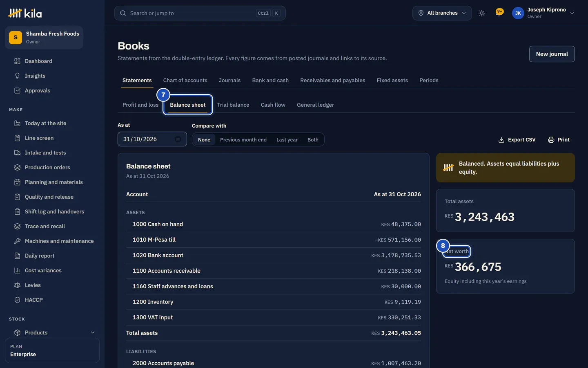Open Machines and maintenance wrench icon
The width and height of the screenshot is (588, 368).
pyautogui.click(x=17, y=241)
